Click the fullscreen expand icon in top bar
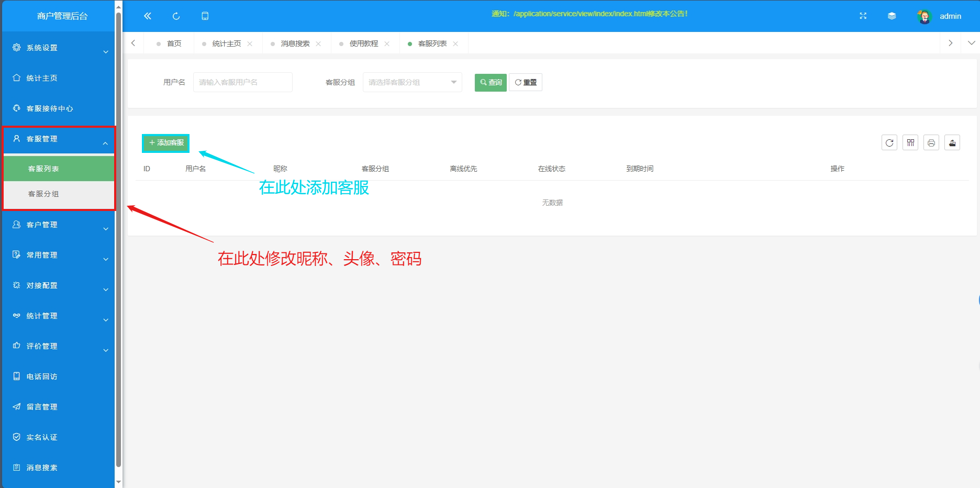The height and width of the screenshot is (488, 980). tap(862, 16)
